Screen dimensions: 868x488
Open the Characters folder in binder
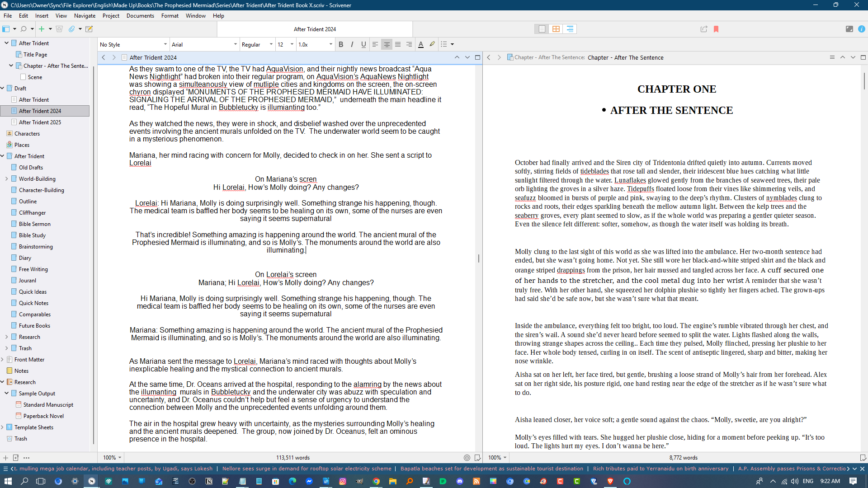(x=27, y=134)
